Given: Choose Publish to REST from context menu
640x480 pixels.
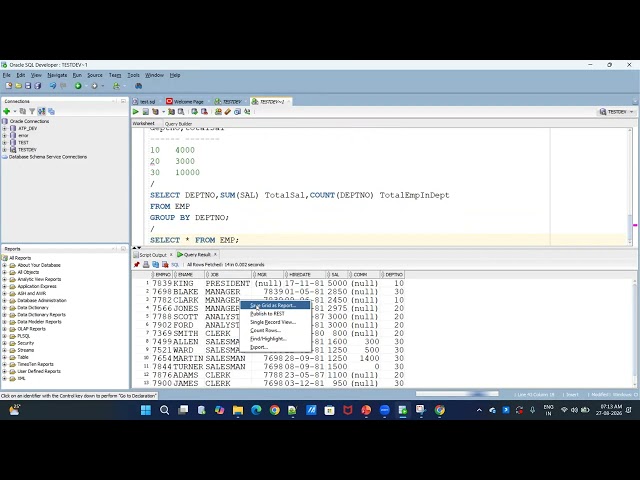Looking at the screenshot, I should (x=275, y=314).
